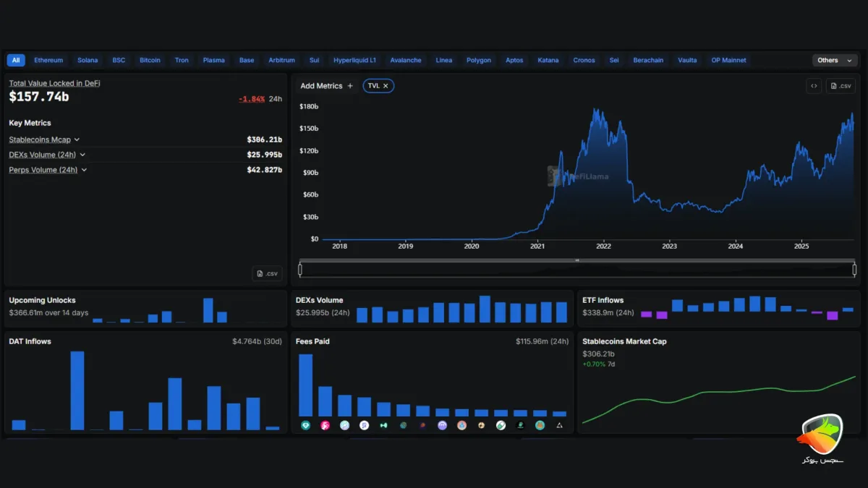Open the Katana chain tab
This screenshot has width=868, height=488.
pos(548,61)
